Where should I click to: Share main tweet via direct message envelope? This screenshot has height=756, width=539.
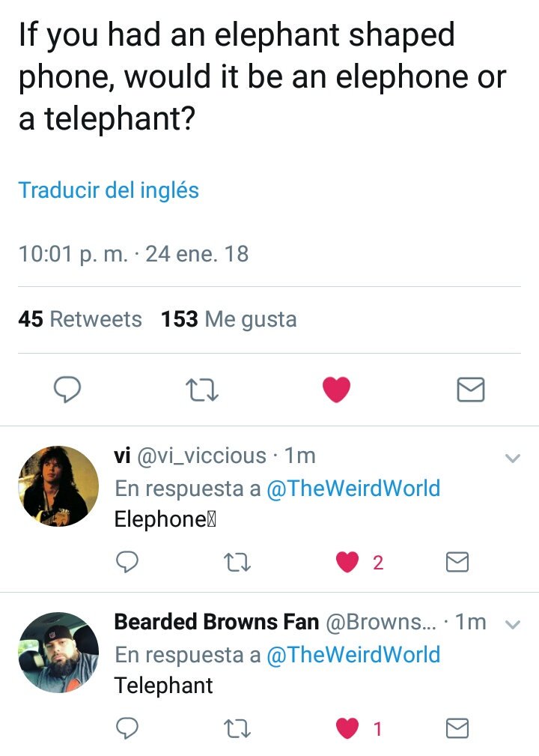(471, 390)
